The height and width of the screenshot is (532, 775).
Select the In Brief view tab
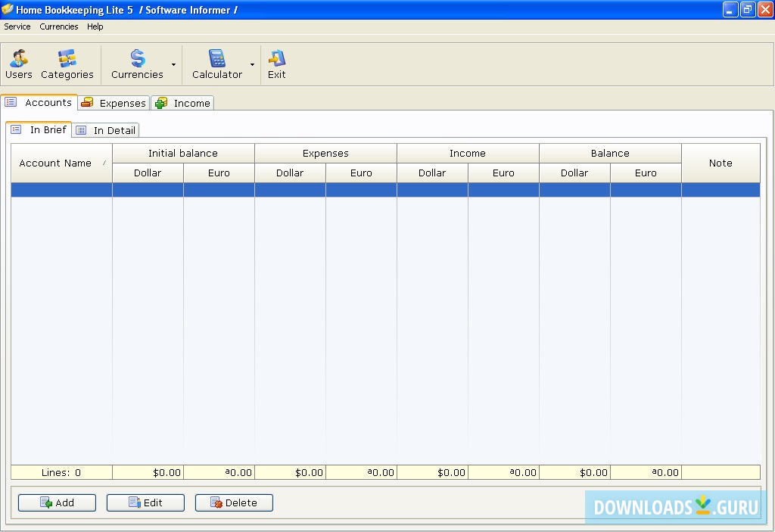tap(39, 130)
